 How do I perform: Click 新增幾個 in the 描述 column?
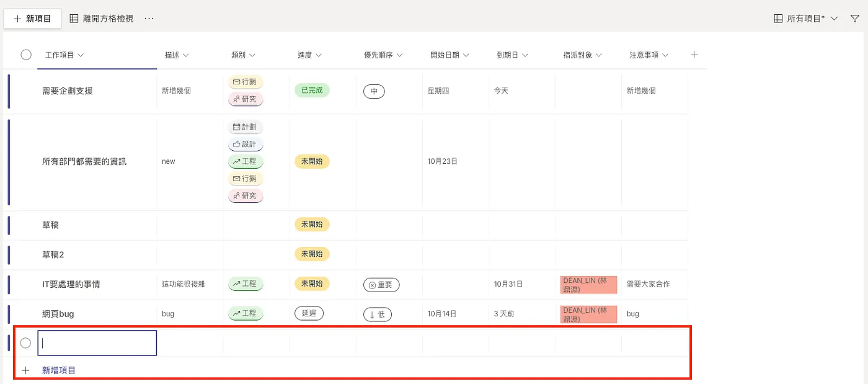point(177,91)
